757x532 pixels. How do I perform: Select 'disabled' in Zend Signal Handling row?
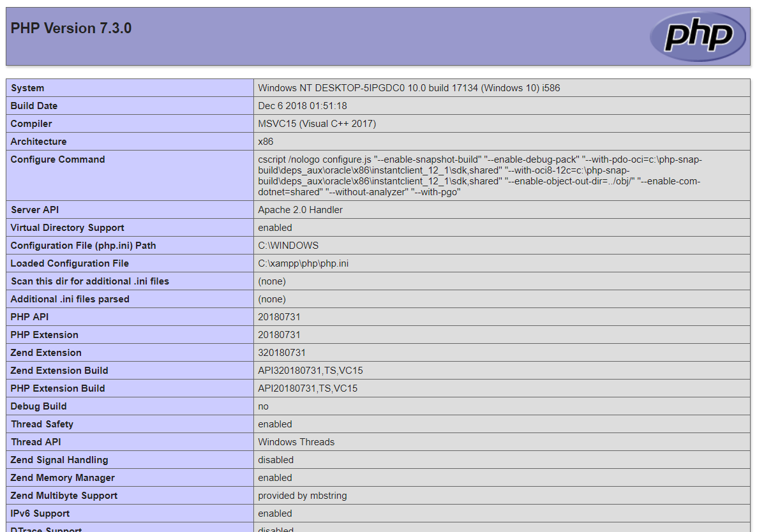[x=276, y=460]
